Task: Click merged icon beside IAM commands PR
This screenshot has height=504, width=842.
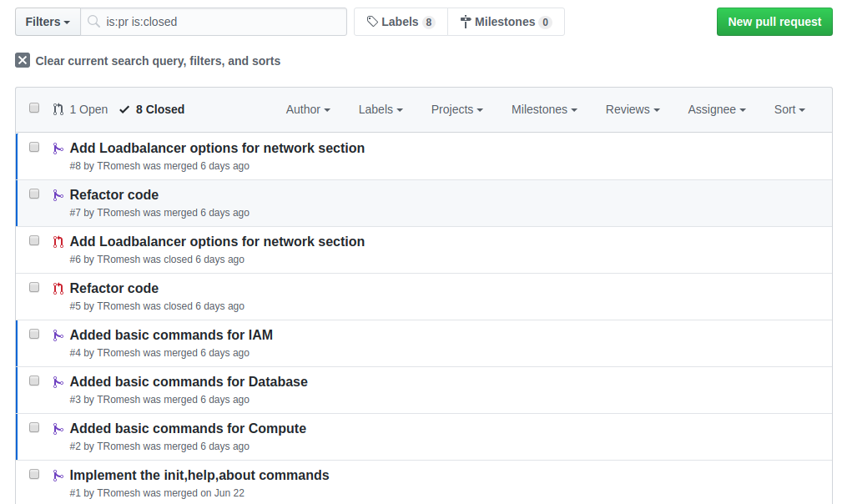Action: 58,335
